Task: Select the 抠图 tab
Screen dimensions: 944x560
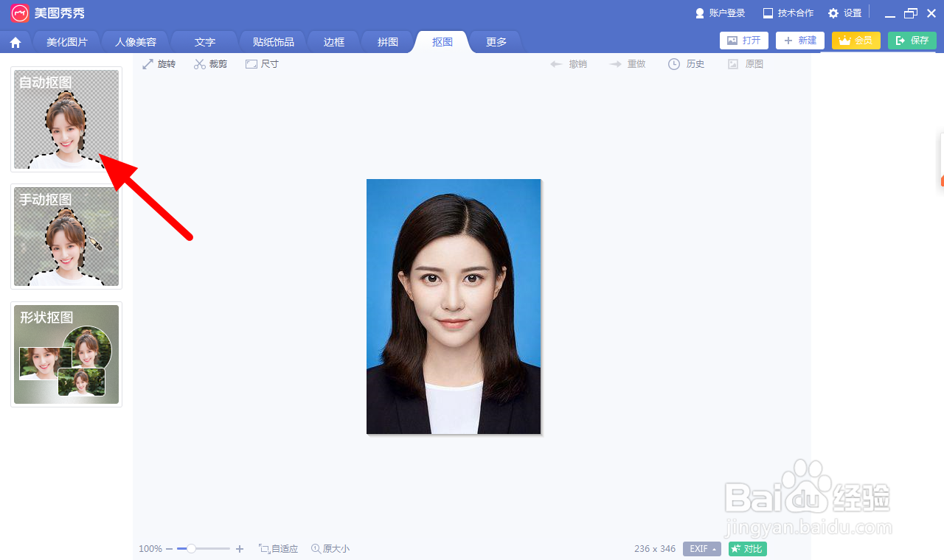Action: 442,42
